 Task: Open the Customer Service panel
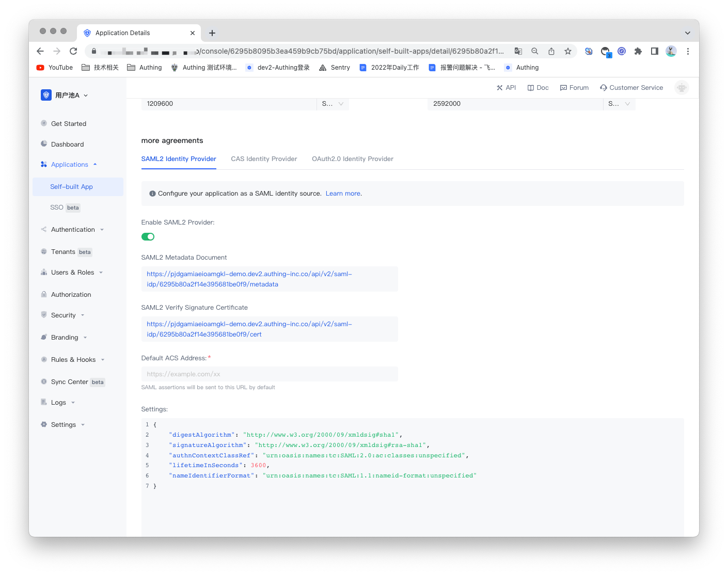[631, 87]
